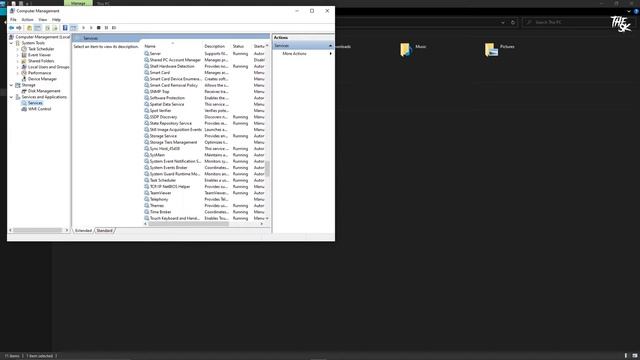Select the Software Protection service
This screenshot has height=360, width=640.
click(x=204, y=98)
